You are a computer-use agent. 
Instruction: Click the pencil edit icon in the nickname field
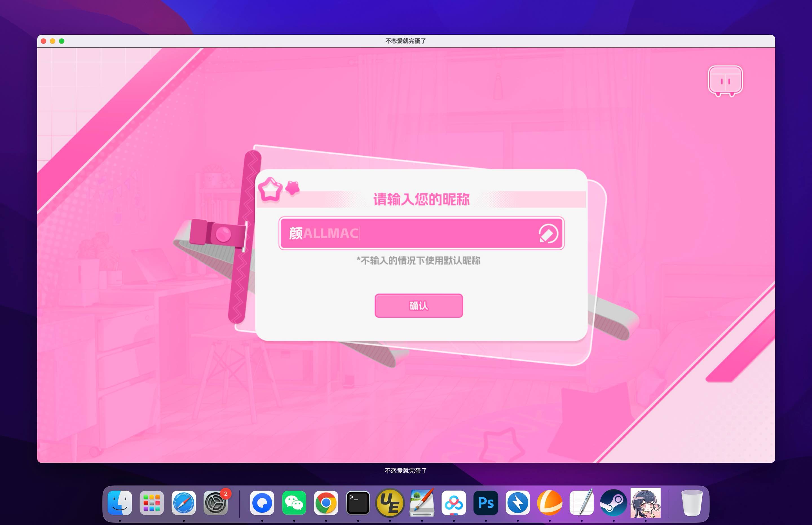(x=548, y=233)
